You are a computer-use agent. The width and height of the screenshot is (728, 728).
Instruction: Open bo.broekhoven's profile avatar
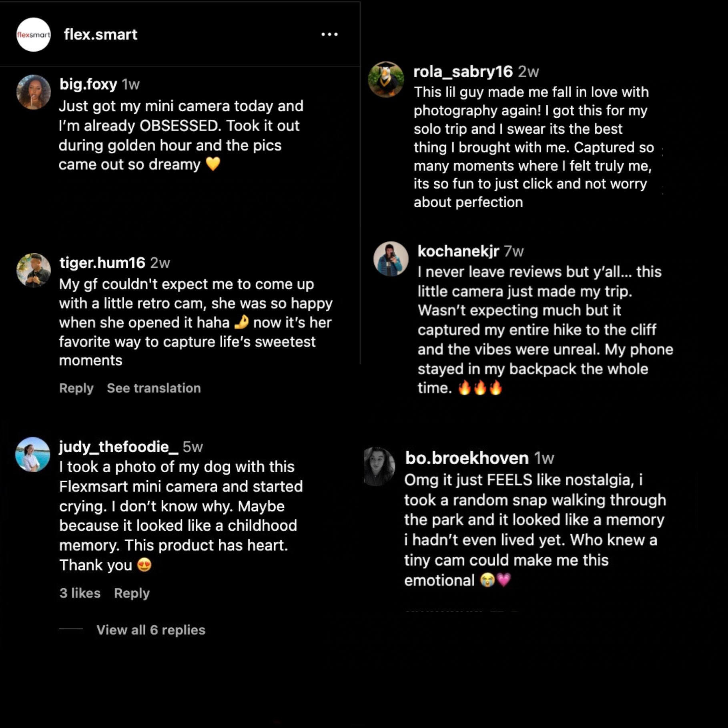coord(379,466)
